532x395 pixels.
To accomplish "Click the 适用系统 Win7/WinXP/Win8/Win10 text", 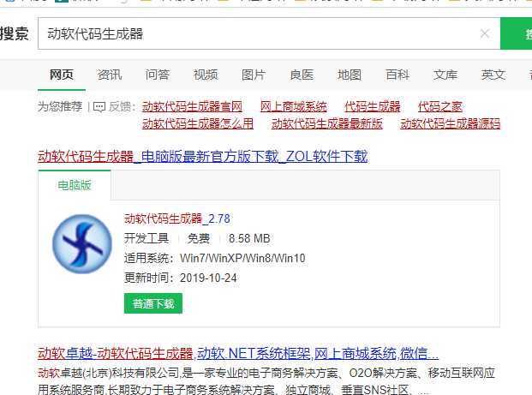I will coord(215,258).
